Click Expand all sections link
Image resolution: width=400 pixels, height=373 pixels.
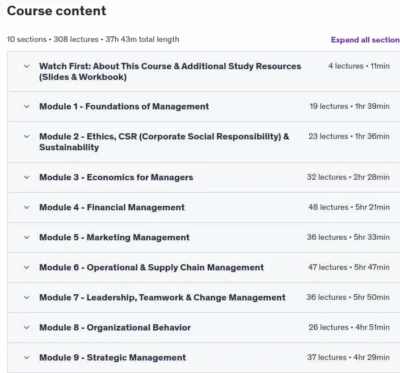365,40
